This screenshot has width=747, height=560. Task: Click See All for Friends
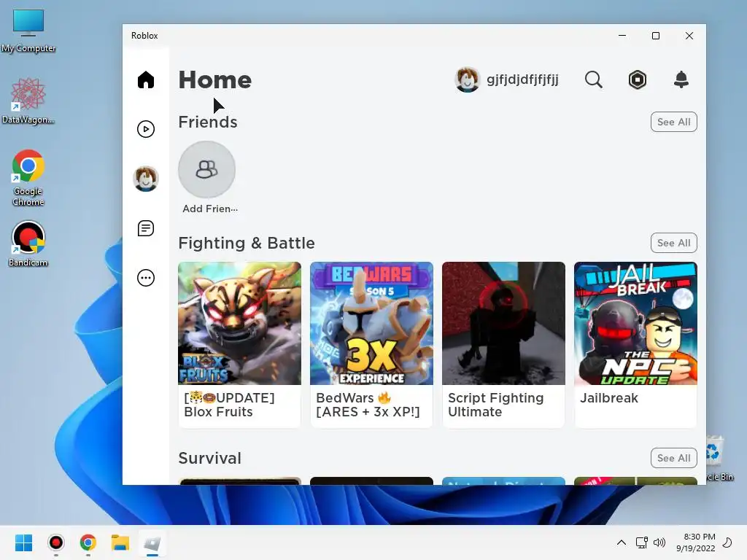tap(673, 122)
